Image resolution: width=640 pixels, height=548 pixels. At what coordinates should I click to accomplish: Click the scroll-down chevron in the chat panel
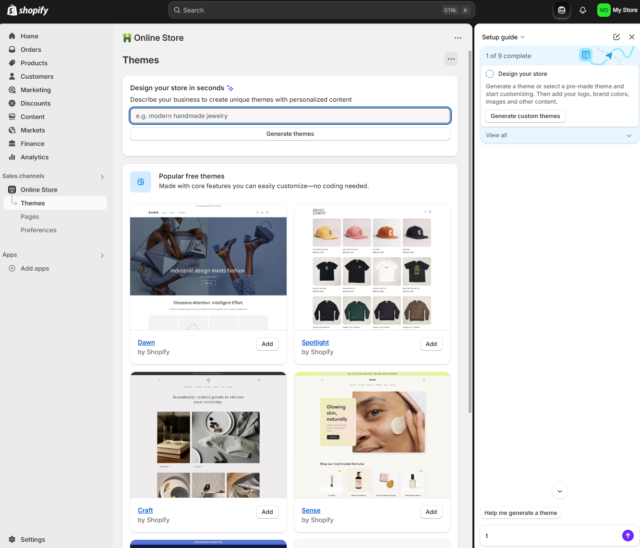[x=560, y=491]
